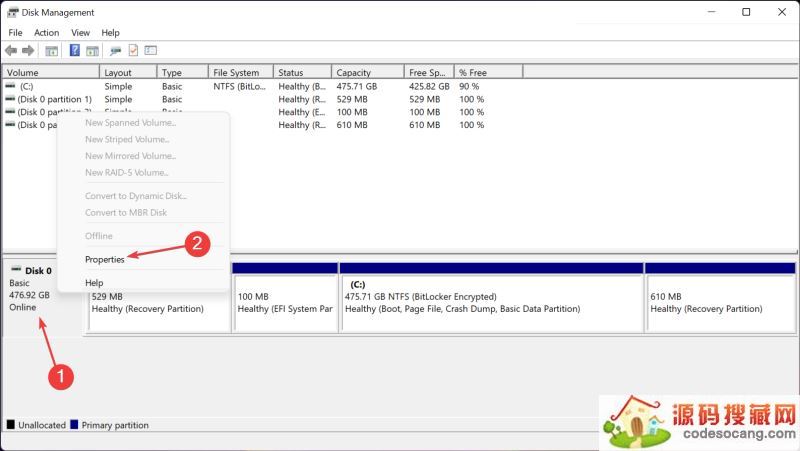800x451 pixels.
Task: Open Help via the blue question mark icon
Action: pyautogui.click(x=74, y=50)
